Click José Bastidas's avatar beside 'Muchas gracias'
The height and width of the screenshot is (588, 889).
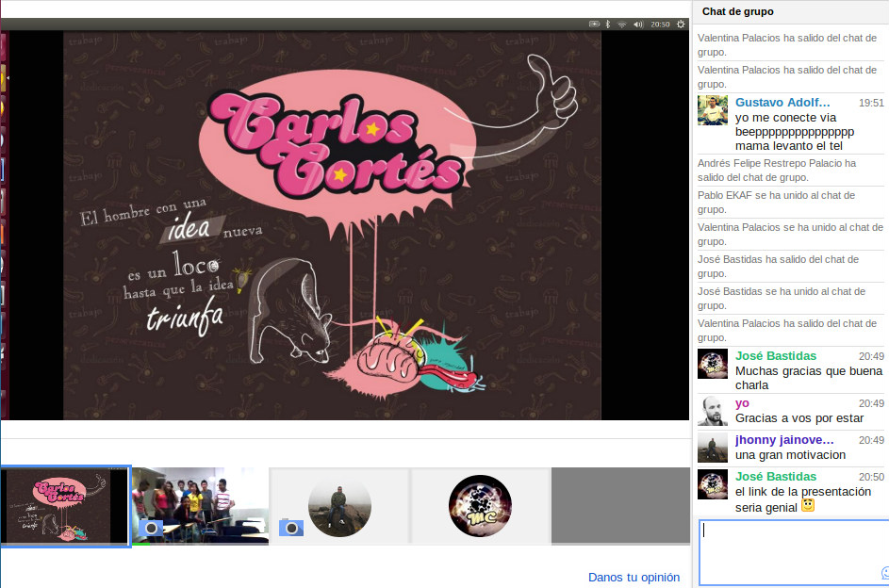pos(712,364)
